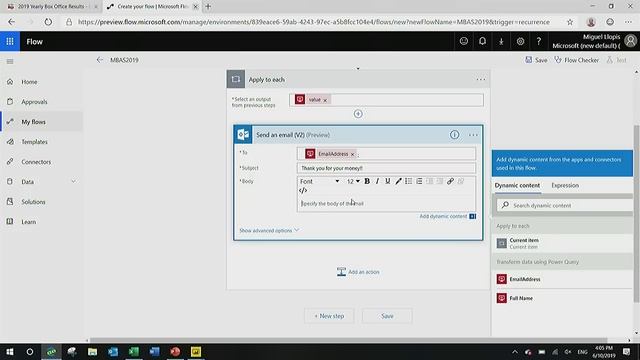Open Outlook from the taskbar
Image resolution: width=640 pixels, height=360 pixels.
pyautogui.click(x=113, y=352)
